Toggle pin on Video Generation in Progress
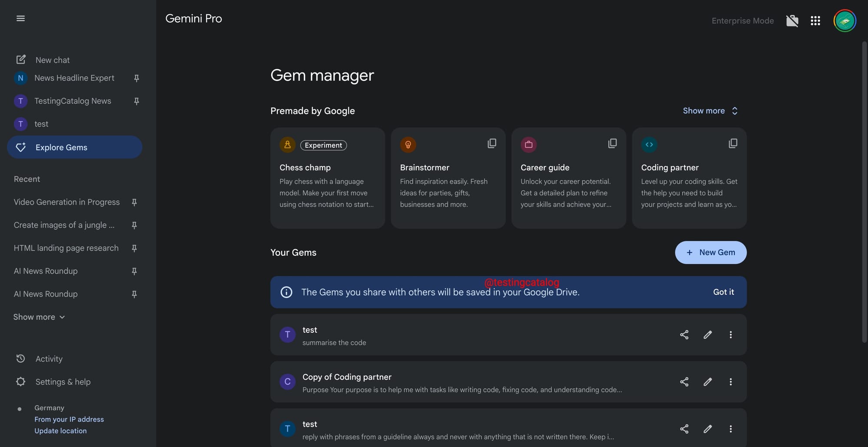 pos(134,202)
